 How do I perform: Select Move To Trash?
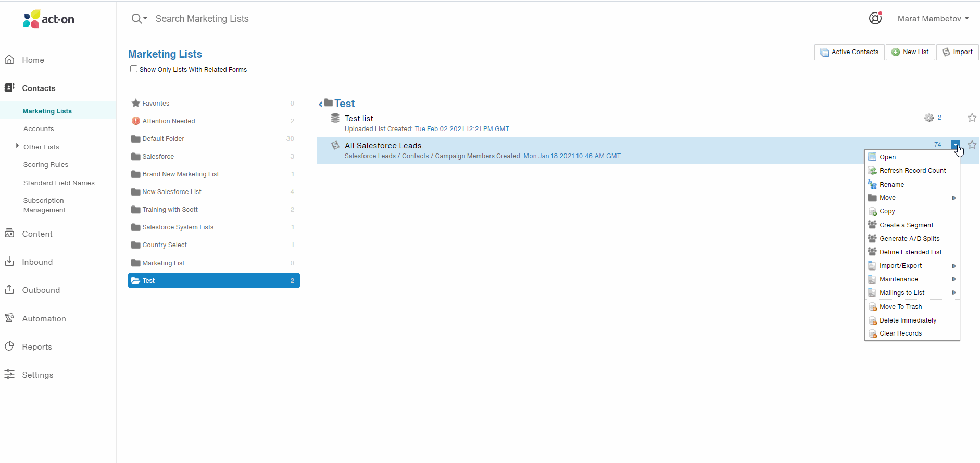pos(912,307)
